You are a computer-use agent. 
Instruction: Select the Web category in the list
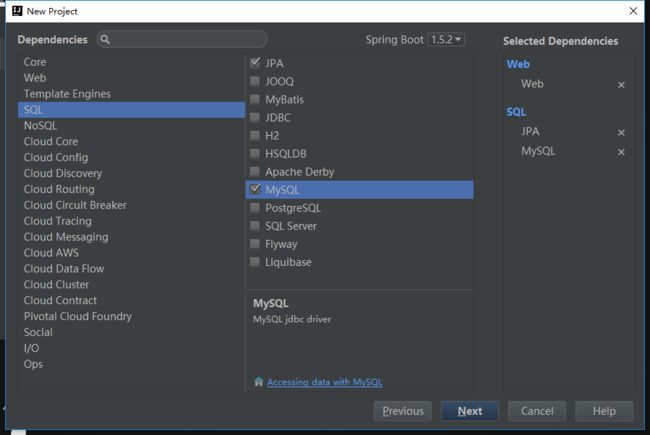click(x=131, y=78)
